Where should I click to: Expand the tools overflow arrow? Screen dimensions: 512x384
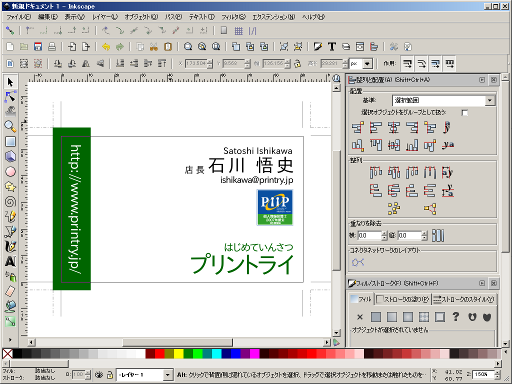pyautogui.click(x=10, y=340)
